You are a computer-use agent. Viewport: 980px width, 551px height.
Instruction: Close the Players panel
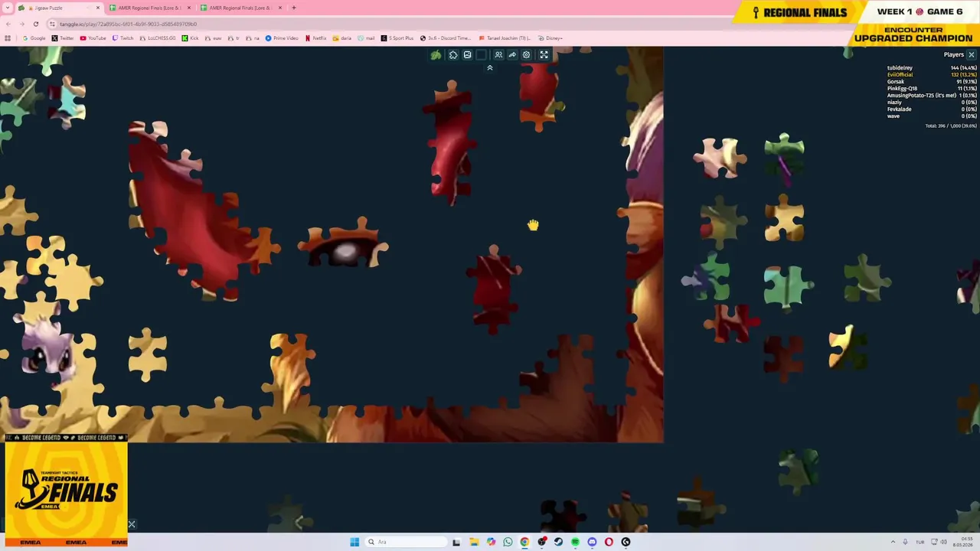(971, 55)
